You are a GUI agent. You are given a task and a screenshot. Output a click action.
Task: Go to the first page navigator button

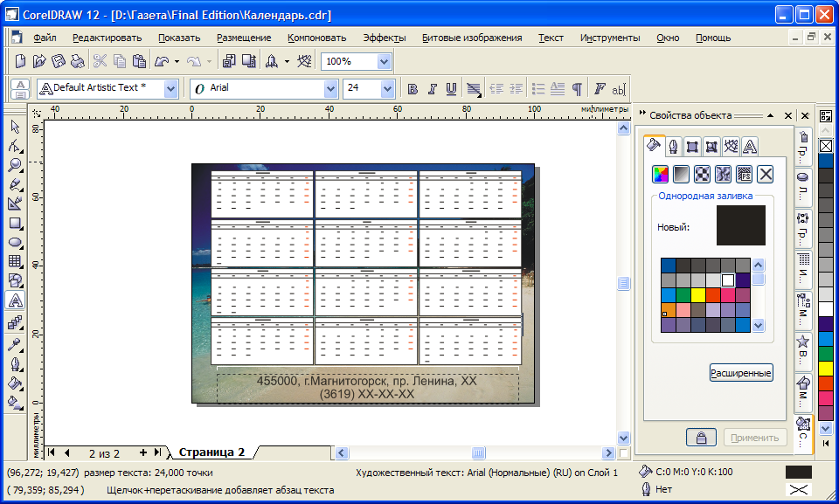(x=51, y=452)
